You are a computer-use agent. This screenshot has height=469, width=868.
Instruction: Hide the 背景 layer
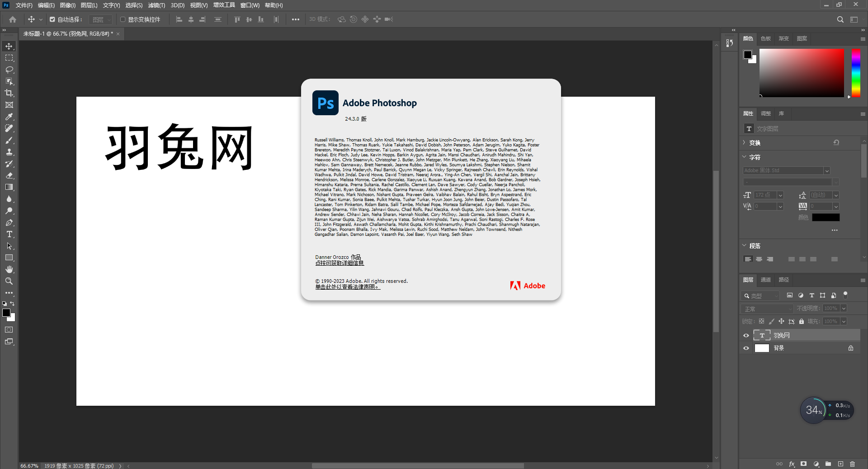coord(746,348)
